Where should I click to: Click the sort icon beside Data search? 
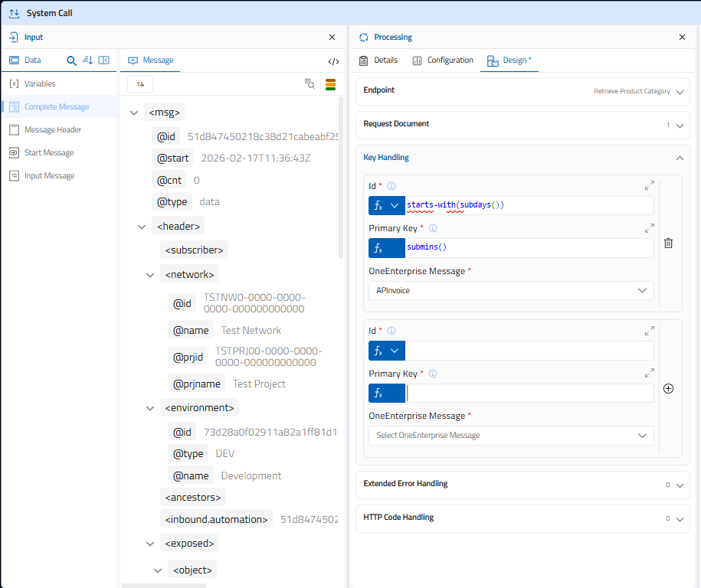tap(87, 60)
